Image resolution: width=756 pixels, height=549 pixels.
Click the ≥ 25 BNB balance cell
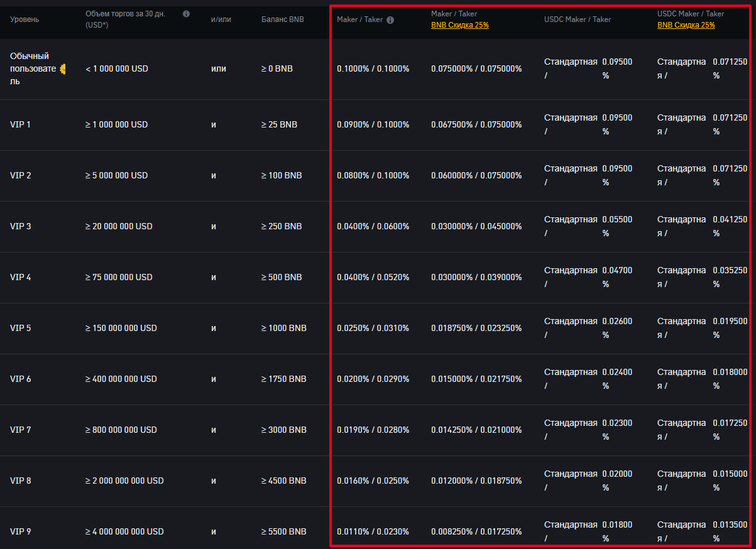[279, 124]
